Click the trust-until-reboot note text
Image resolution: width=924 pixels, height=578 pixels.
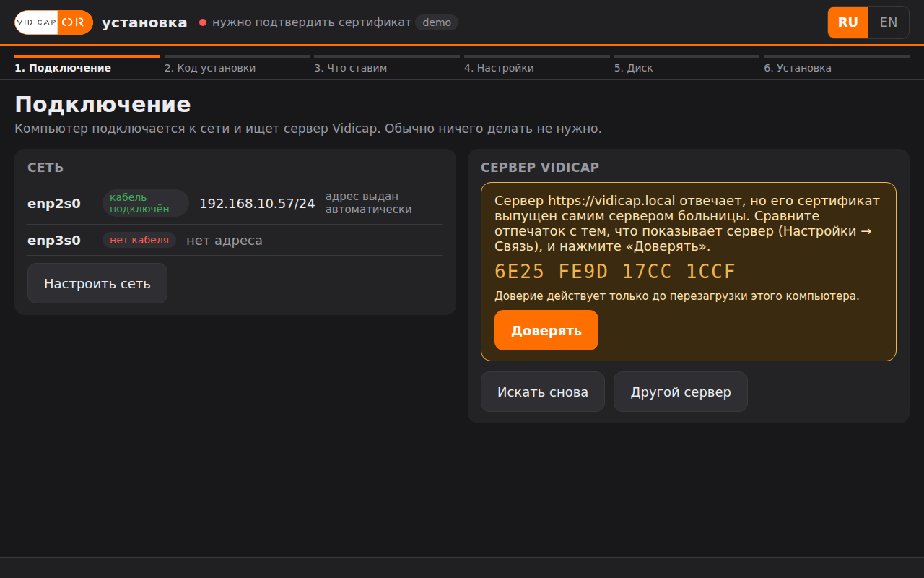click(677, 296)
